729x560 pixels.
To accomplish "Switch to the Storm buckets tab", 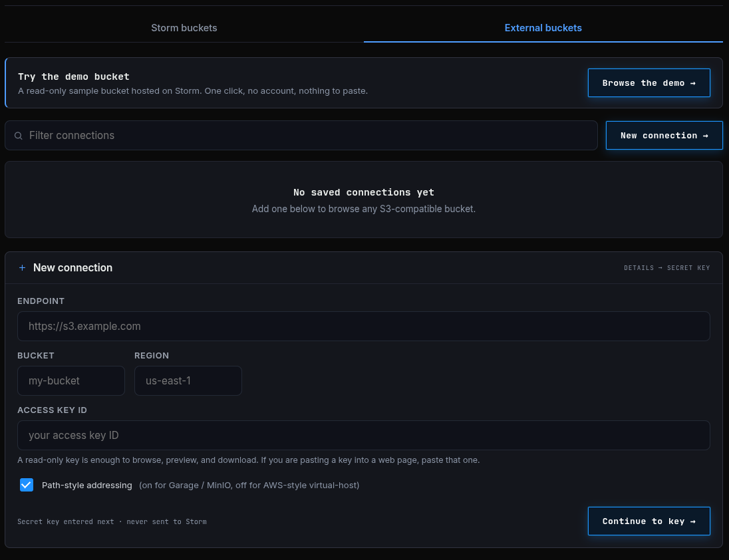I will pos(184,28).
